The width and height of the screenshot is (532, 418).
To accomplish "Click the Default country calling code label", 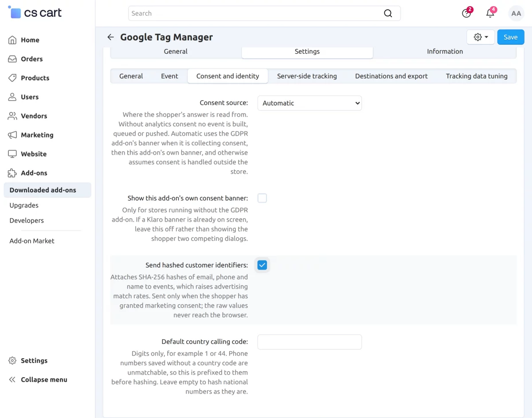I will click(x=205, y=342).
